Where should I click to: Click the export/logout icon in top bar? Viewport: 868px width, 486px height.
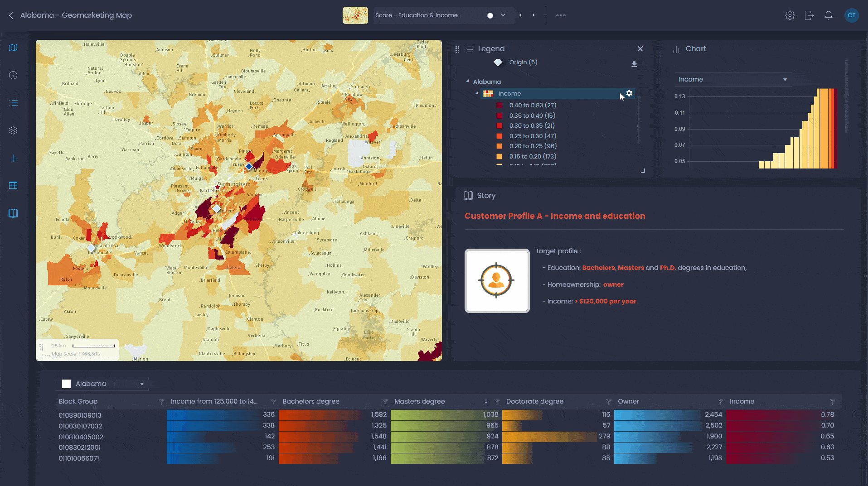point(810,15)
